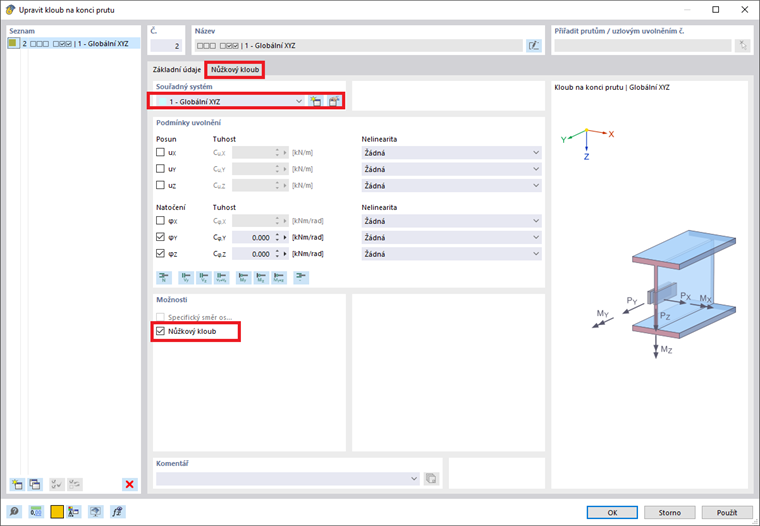
Task: Open the Souřadný systém dropdown
Action: click(x=299, y=101)
